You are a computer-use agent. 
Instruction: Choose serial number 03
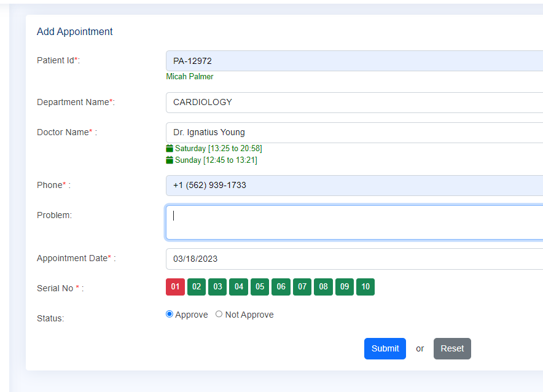click(217, 287)
